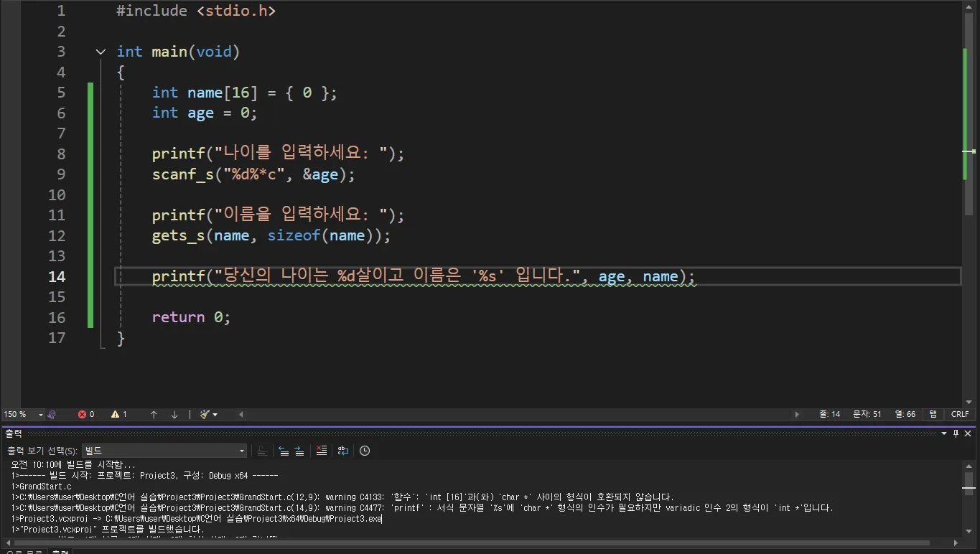Image resolution: width=980 pixels, height=554 pixels.
Task: Click line number 10 in the margin
Action: 57,195
